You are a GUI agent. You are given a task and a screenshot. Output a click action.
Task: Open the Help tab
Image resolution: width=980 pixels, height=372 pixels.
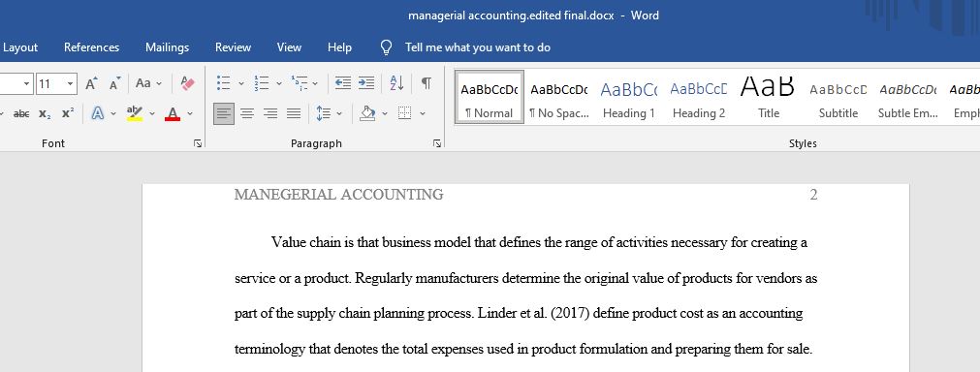tap(339, 47)
